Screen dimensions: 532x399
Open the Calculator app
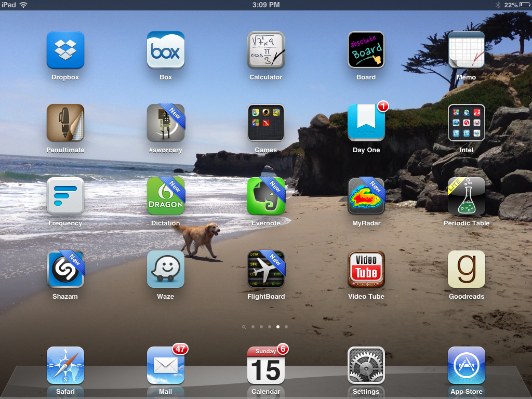(265, 50)
